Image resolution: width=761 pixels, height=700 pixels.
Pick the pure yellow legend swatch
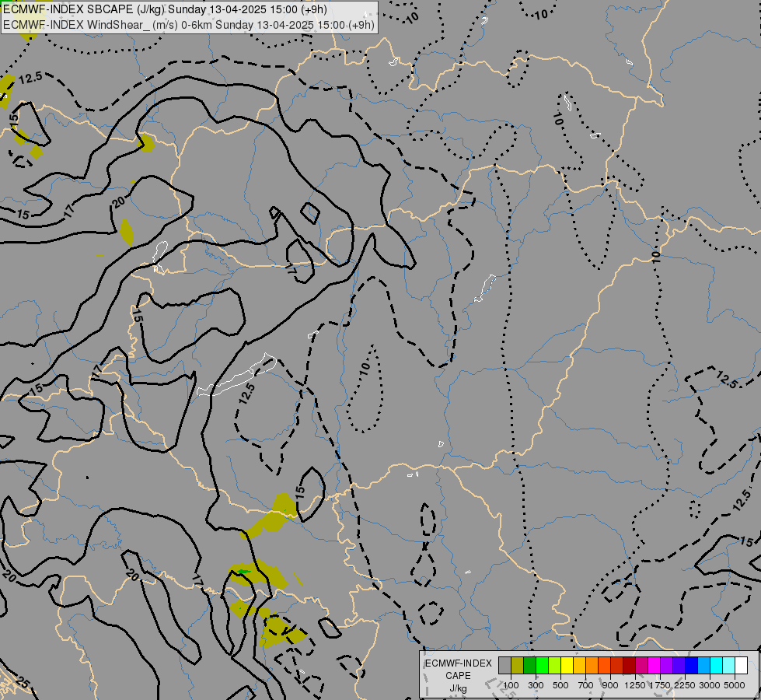point(567,665)
